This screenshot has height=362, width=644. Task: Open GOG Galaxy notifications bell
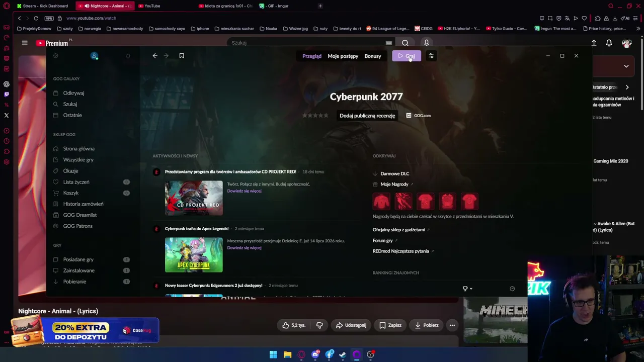[128, 56]
